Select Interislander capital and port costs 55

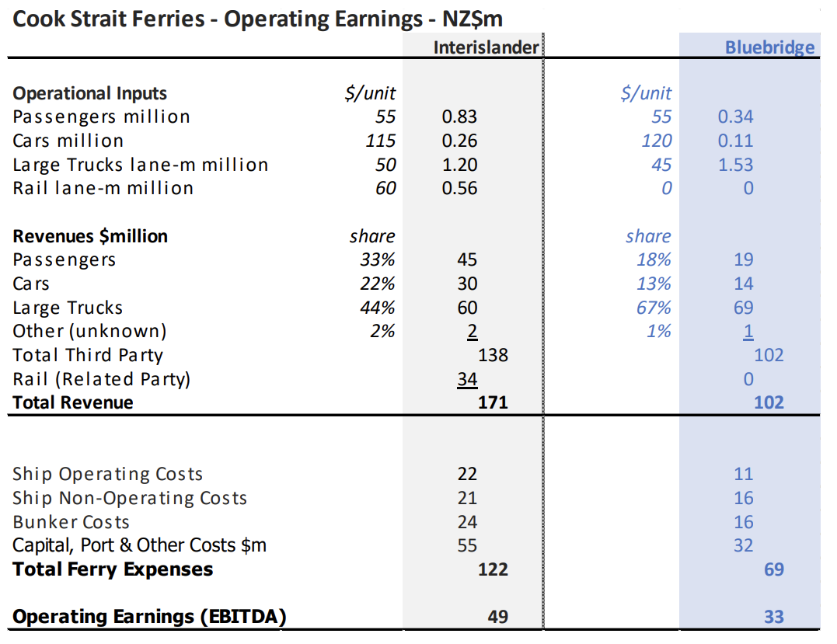[x=467, y=546]
